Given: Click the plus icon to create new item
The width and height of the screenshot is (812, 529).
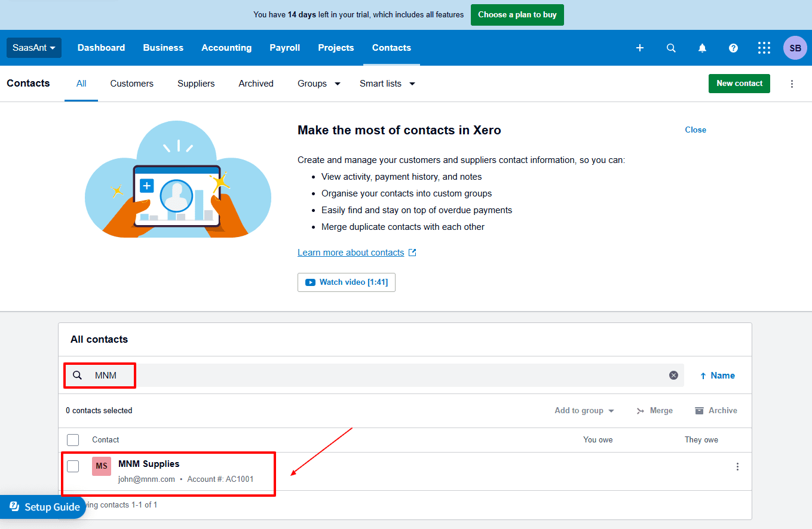Looking at the screenshot, I should (x=640, y=48).
